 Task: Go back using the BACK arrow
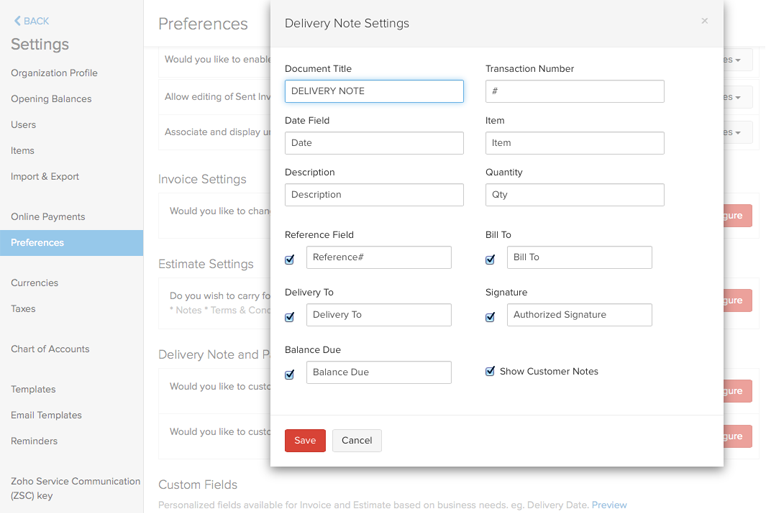(31, 21)
